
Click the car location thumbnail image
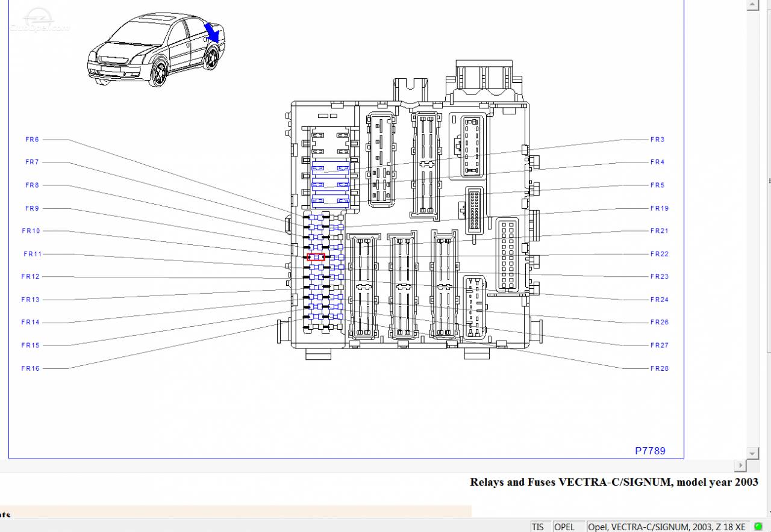(157, 51)
